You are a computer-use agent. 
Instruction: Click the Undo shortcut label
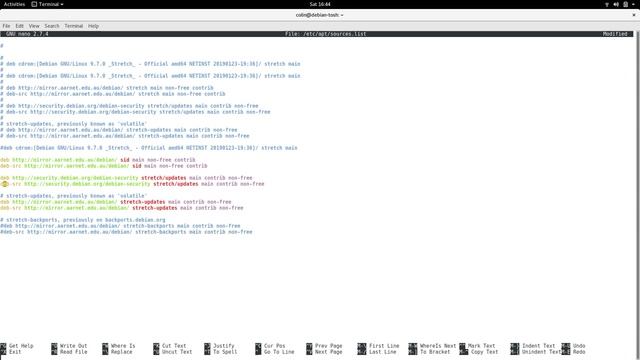pos(579,346)
